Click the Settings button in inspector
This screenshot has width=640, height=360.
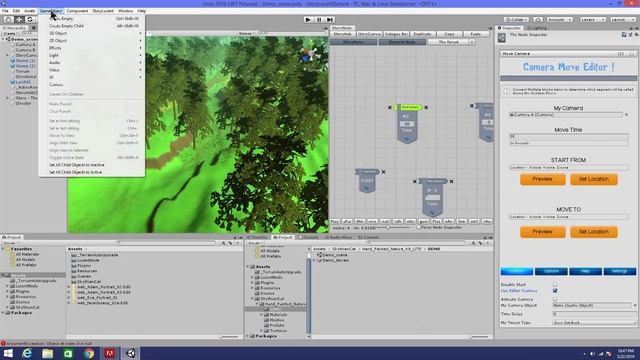click(x=620, y=271)
